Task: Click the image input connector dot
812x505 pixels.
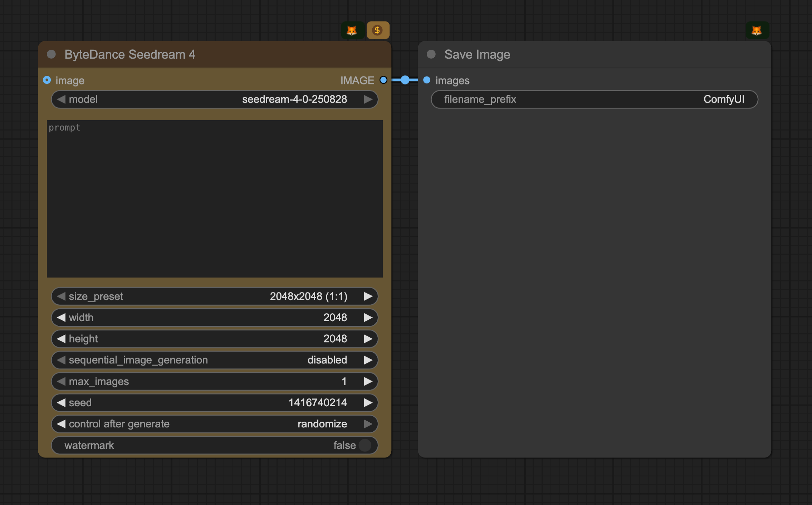Action: pos(47,80)
